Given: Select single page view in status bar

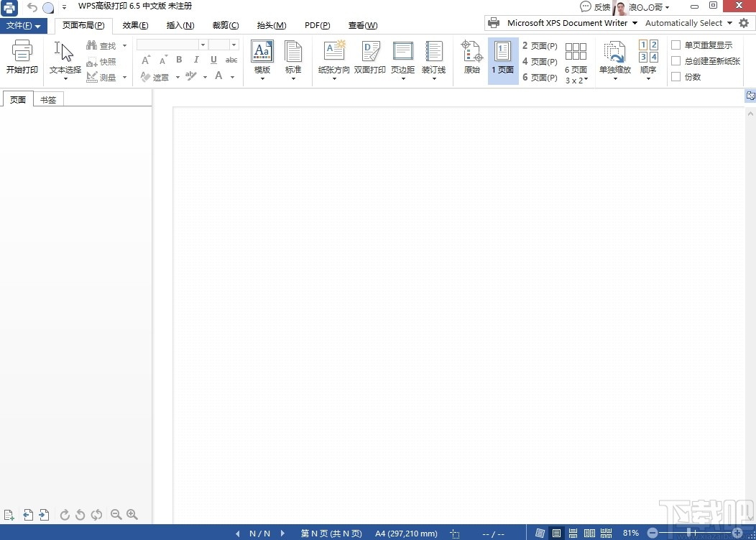Looking at the screenshot, I should (556, 534).
